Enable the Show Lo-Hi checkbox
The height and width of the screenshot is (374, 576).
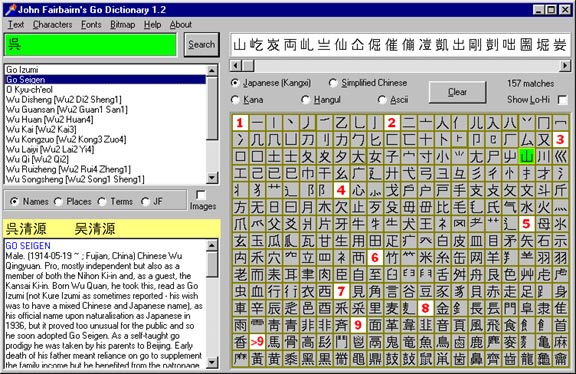point(562,100)
